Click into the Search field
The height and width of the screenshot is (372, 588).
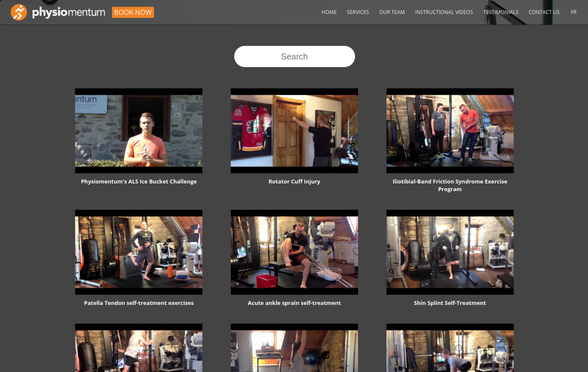294,56
